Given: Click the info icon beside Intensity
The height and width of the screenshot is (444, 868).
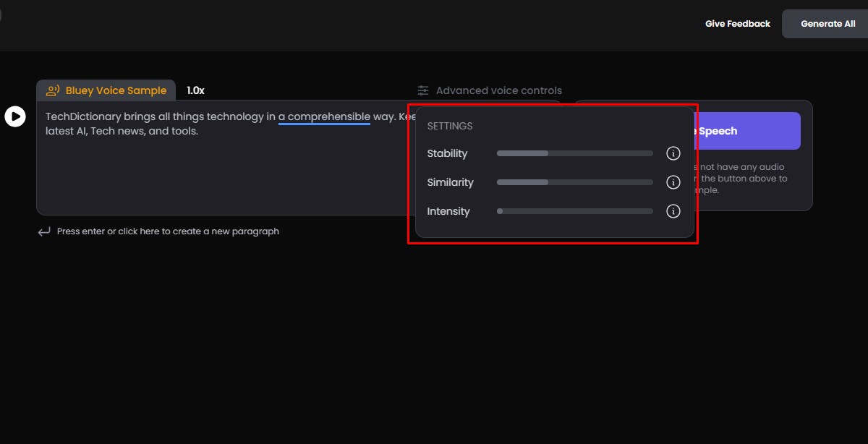Looking at the screenshot, I should 673,211.
